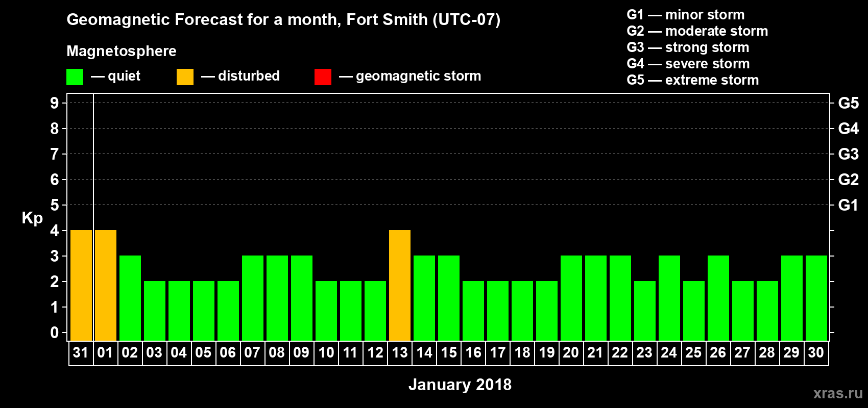Click date label 30 on axis
Image resolution: width=868 pixels, height=408 pixels.
tap(816, 352)
